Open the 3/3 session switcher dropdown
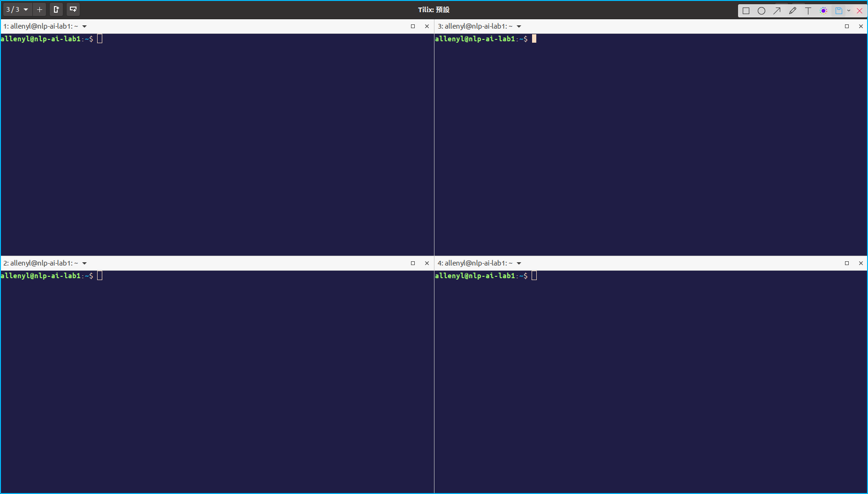Image resolution: width=868 pixels, height=494 pixels. (x=17, y=9)
